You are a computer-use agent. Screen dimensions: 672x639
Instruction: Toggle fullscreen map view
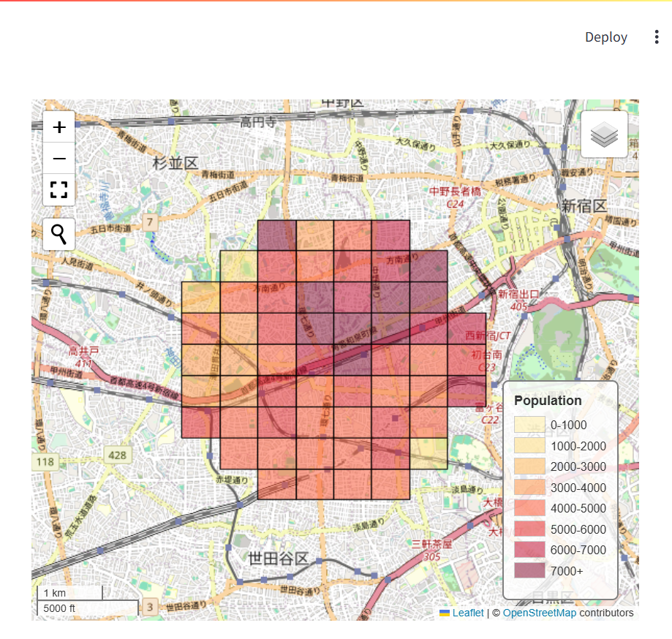pyautogui.click(x=59, y=190)
